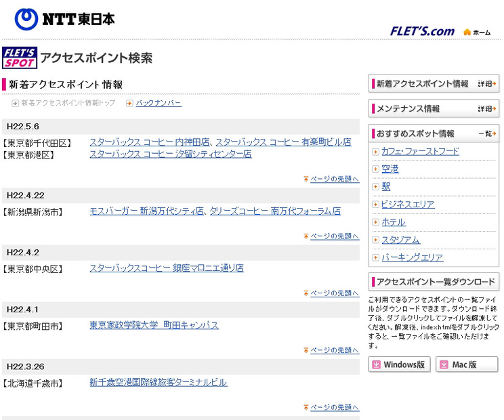Click arrow icon beside 新着アクセスポイント情報トップ

pos(15,103)
